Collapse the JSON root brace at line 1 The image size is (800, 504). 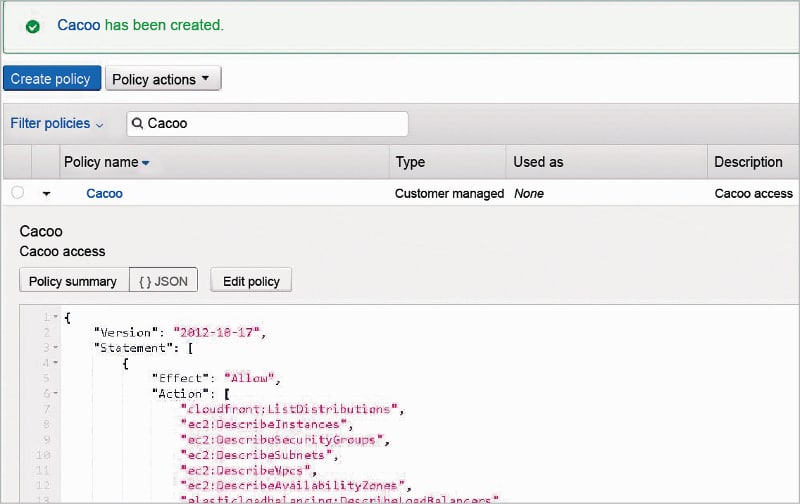click(55, 317)
